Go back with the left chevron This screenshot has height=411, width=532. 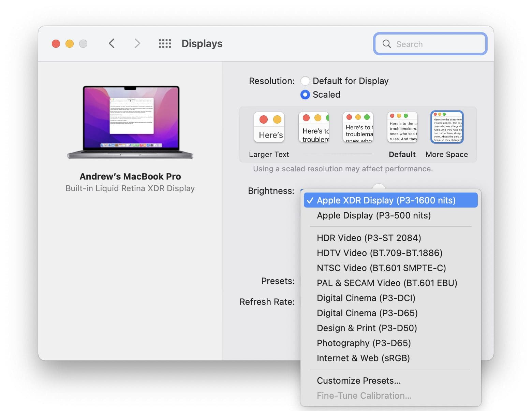click(112, 43)
